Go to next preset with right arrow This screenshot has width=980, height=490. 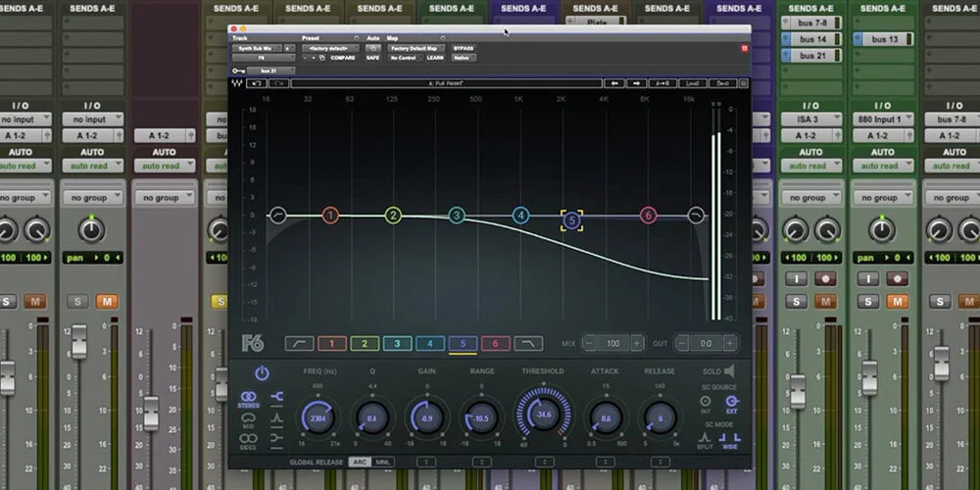coord(636,83)
